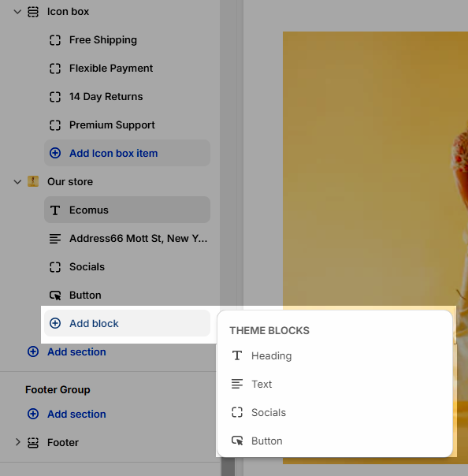Select the Free Shipping block icon
This screenshot has height=476, width=468.
coord(55,40)
